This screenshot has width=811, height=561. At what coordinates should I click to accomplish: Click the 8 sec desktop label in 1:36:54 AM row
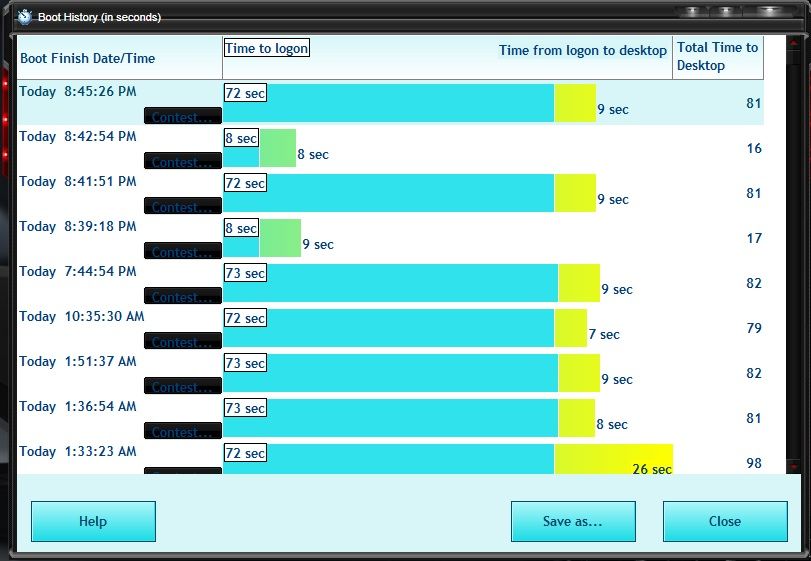tap(612, 424)
